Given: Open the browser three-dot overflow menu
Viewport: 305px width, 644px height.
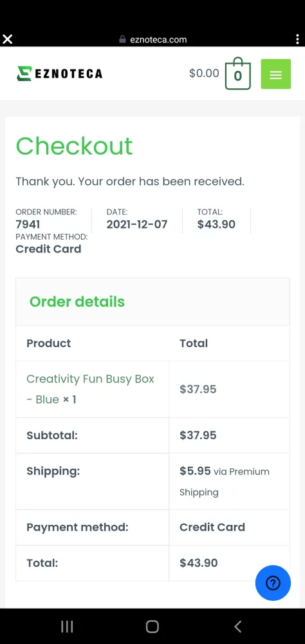Looking at the screenshot, I should tap(297, 39).
